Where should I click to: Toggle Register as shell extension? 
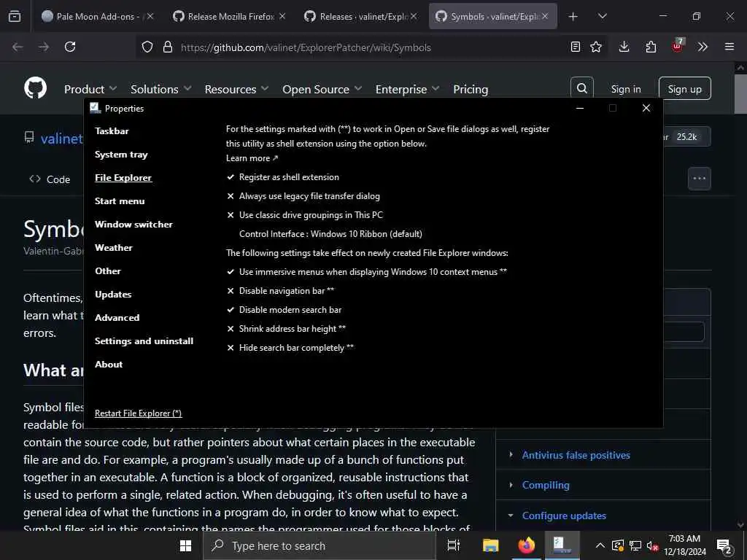(282, 177)
